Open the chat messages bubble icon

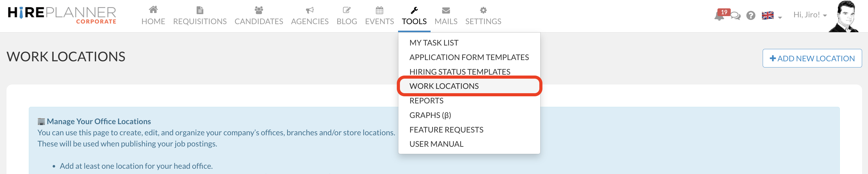tap(736, 16)
